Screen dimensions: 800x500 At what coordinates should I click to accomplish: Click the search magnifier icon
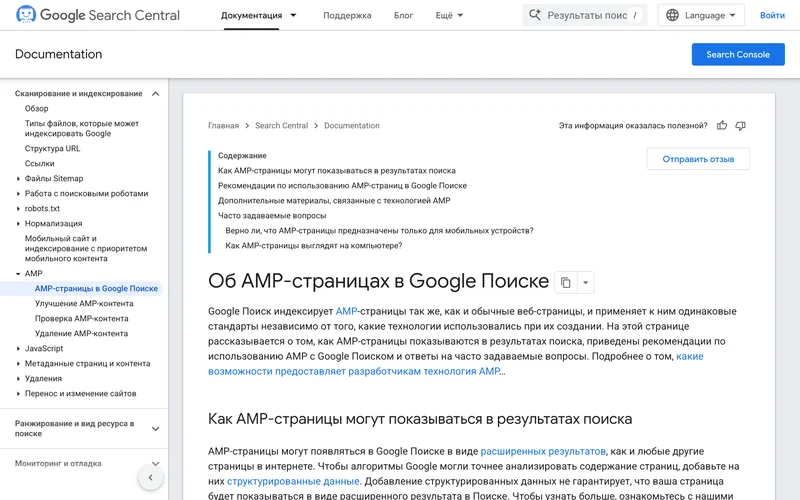tap(534, 15)
